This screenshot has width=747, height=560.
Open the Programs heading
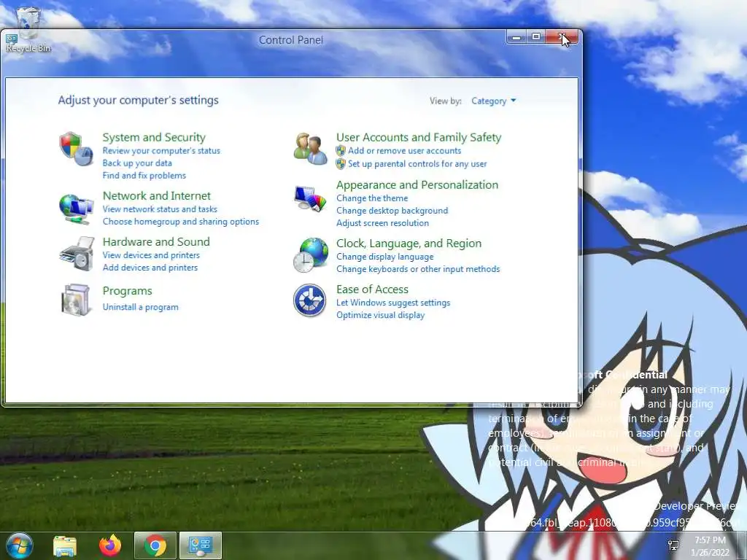click(x=127, y=291)
